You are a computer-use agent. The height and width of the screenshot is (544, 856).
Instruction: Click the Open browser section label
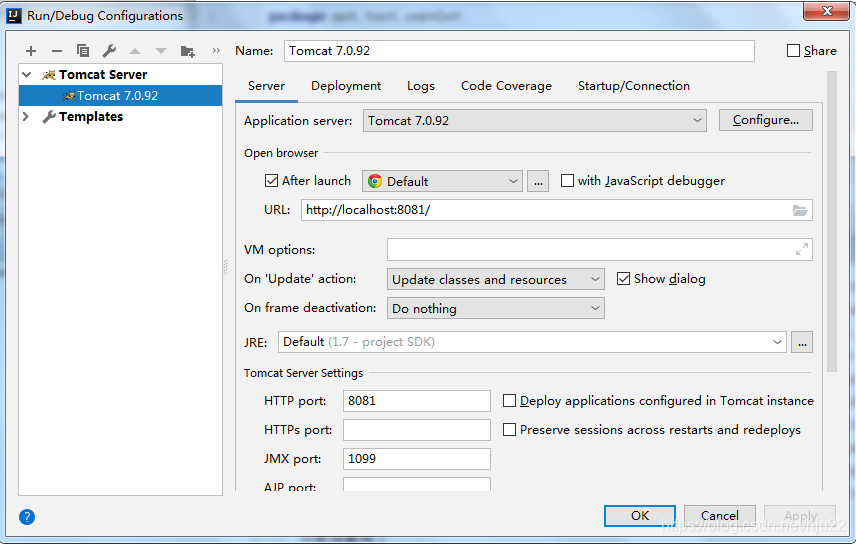pyautogui.click(x=281, y=153)
